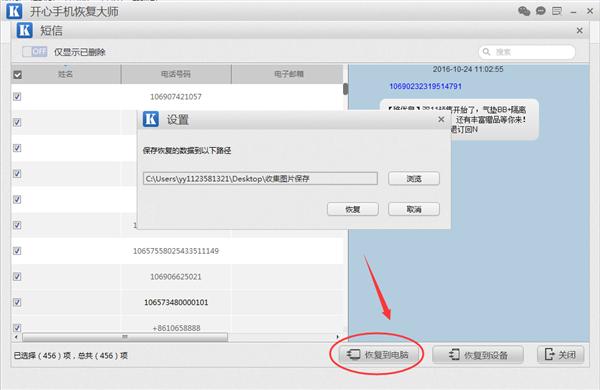The image size is (600, 390).
Task: Select phone number 106573480000101
Action: pyautogui.click(x=176, y=302)
